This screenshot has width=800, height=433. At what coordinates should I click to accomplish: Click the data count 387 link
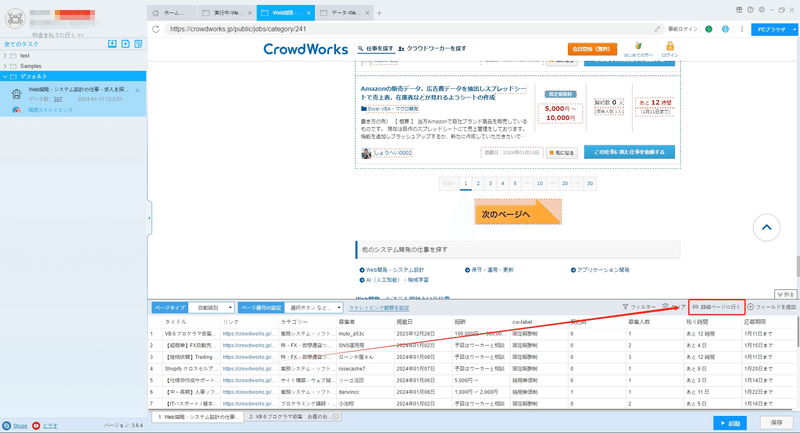58,99
